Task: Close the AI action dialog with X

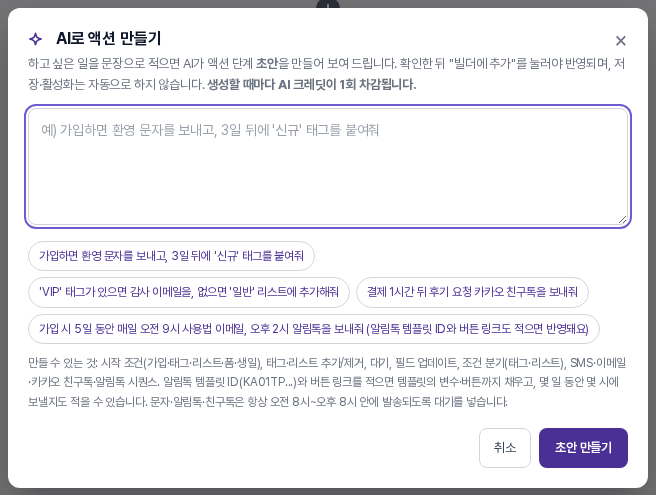Action: coord(620,41)
